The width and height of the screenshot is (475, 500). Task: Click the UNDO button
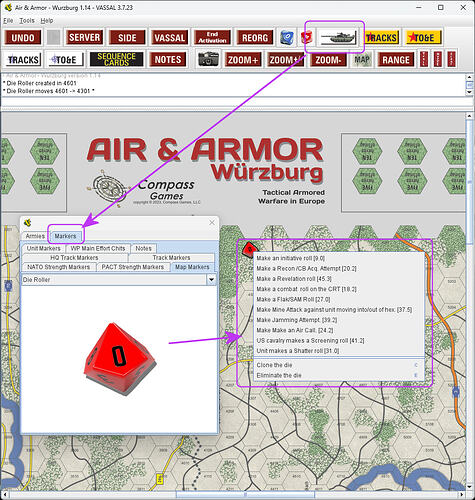point(23,37)
